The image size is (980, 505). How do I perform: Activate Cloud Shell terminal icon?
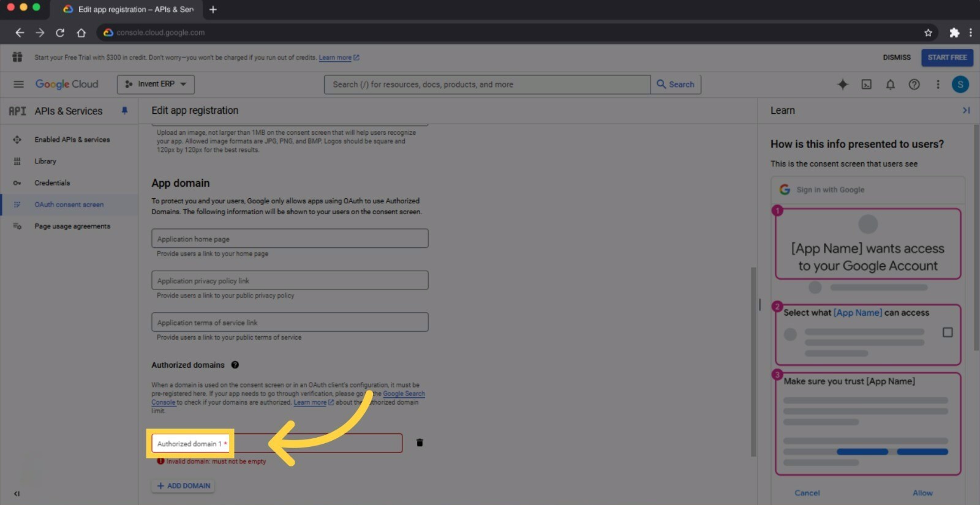867,84
